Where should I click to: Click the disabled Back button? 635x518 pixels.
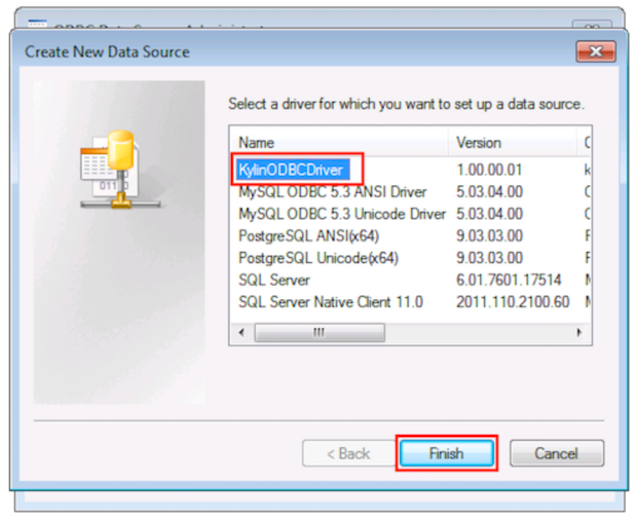(x=348, y=453)
